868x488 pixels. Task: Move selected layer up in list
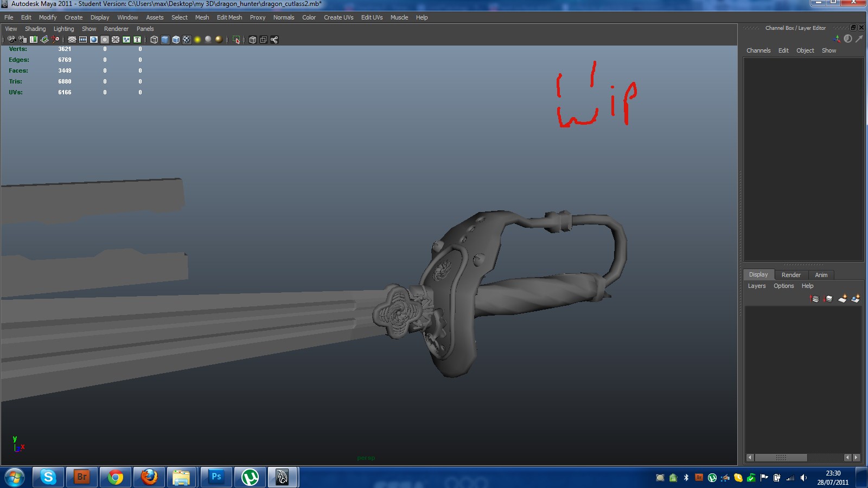tap(814, 299)
